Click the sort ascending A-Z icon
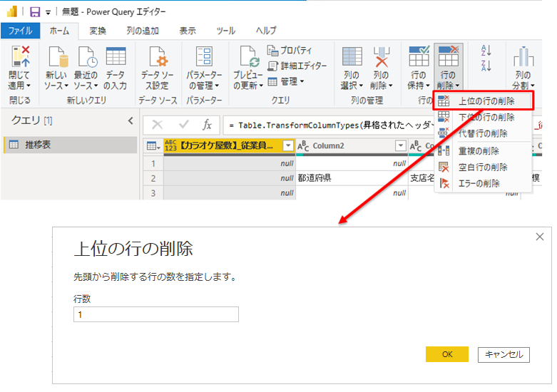 tap(486, 50)
